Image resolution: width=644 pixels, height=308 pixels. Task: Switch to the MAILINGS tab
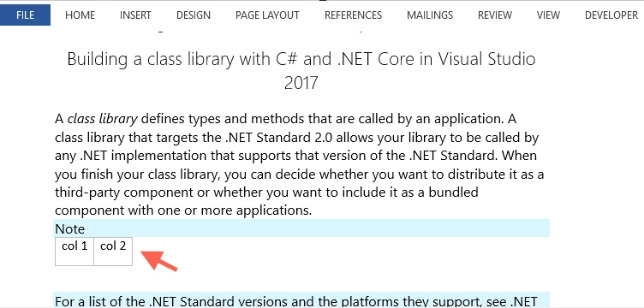coord(430,15)
